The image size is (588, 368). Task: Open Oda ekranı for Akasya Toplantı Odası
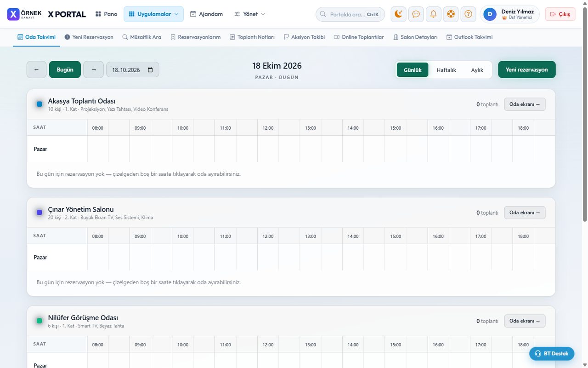pos(525,104)
